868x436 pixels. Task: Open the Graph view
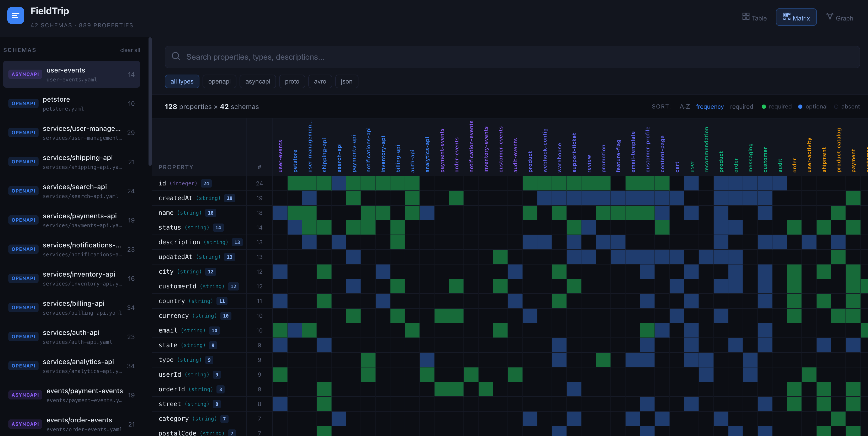click(840, 18)
